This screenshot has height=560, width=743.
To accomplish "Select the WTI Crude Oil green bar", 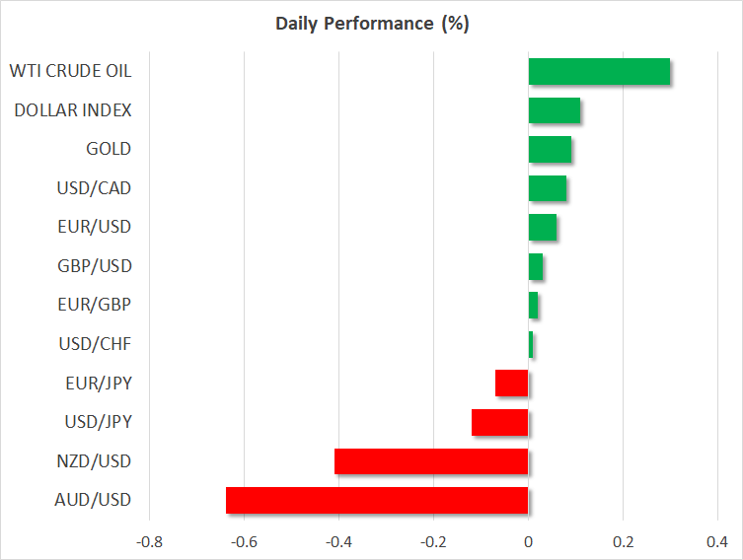I will (x=599, y=72).
